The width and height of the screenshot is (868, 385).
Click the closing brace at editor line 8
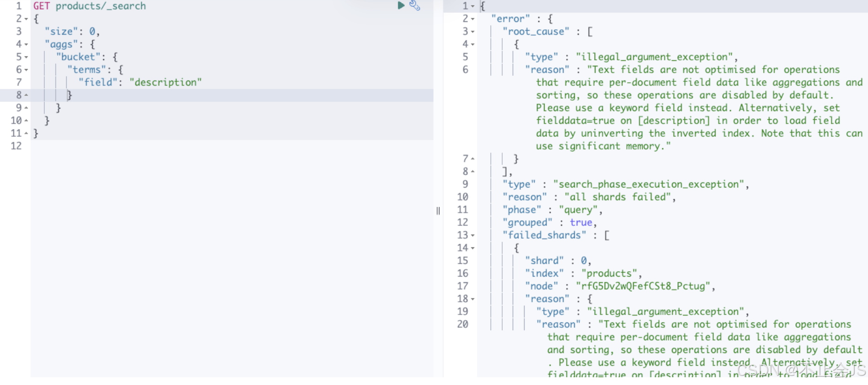coord(70,95)
